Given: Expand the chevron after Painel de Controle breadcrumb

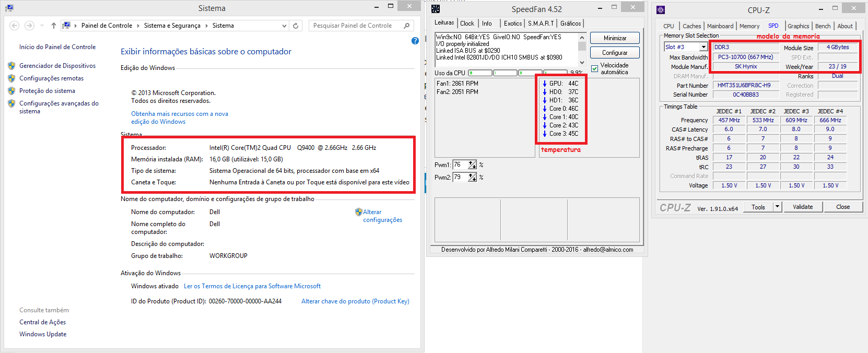Looking at the screenshot, I should tap(138, 26).
